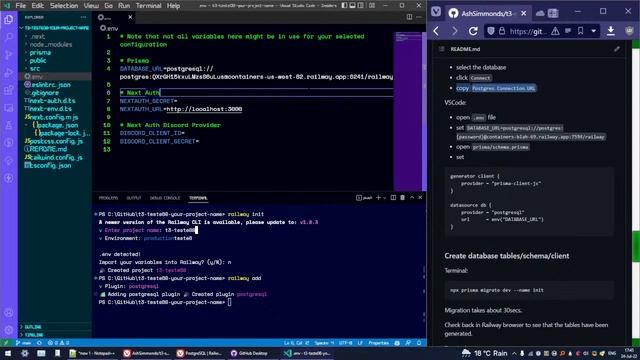Split the editor to the right
The height and width of the screenshot is (360, 640).
click(x=409, y=17)
